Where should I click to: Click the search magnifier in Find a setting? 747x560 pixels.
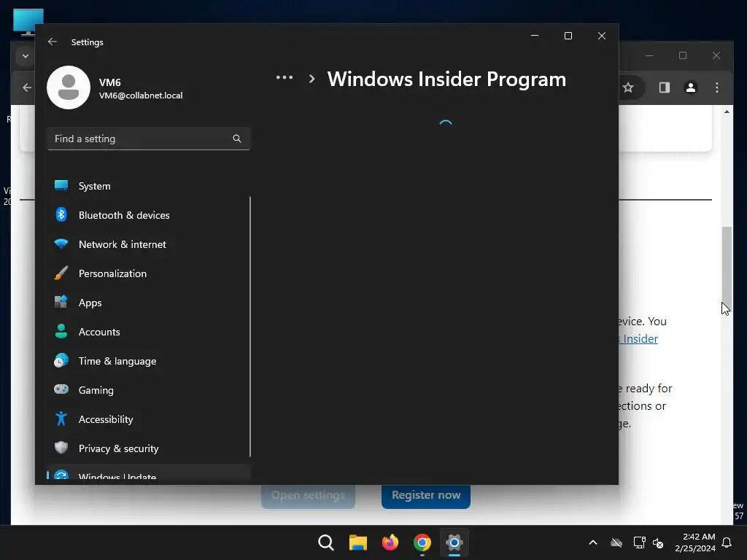[x=237, y=139]
